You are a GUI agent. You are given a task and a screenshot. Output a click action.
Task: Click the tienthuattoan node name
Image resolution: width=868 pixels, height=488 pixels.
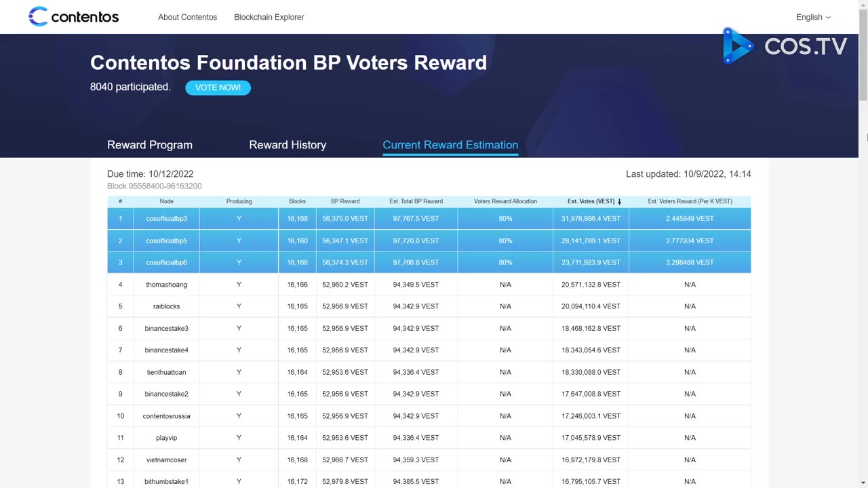[167, 372]
